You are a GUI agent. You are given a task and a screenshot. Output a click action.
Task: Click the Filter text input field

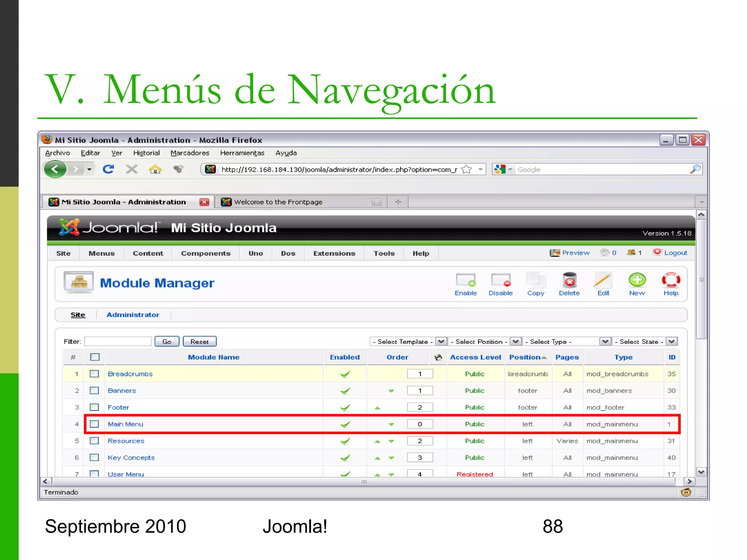coord(118,342)
